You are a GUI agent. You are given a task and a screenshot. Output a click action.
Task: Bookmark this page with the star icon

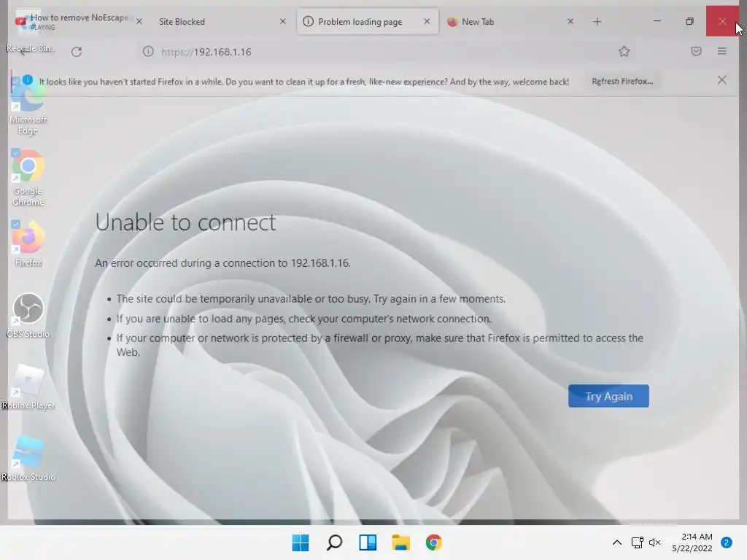(624, 52)
